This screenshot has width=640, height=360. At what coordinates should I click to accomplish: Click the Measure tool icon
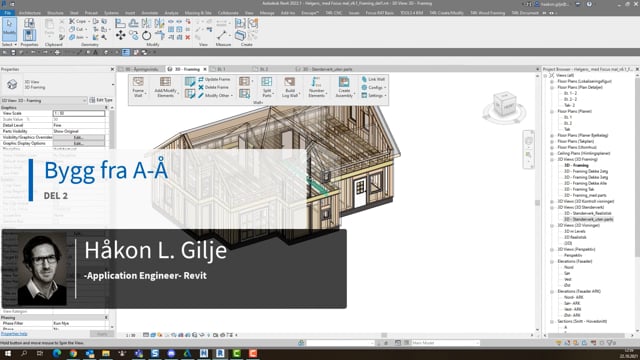tap(222, 35)
